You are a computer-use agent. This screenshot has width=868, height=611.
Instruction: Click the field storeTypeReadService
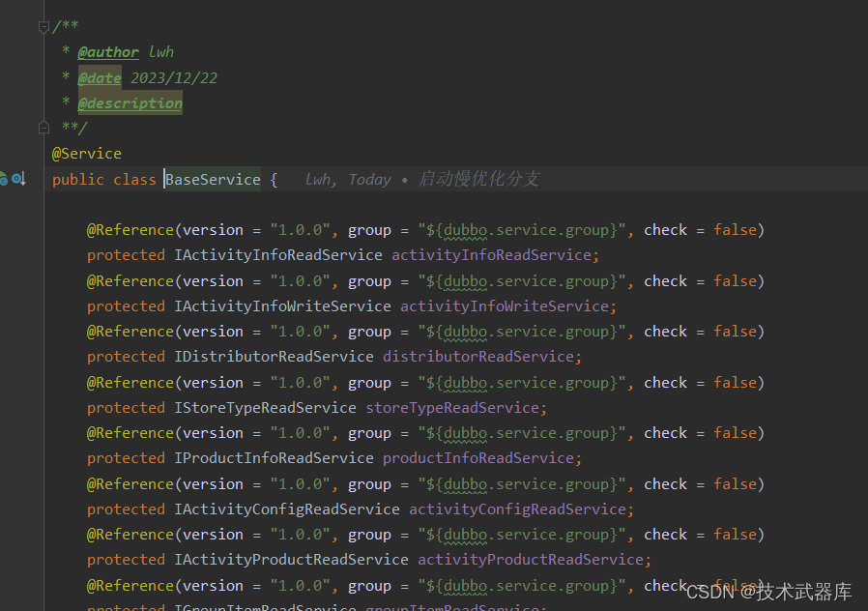point(452,408)
